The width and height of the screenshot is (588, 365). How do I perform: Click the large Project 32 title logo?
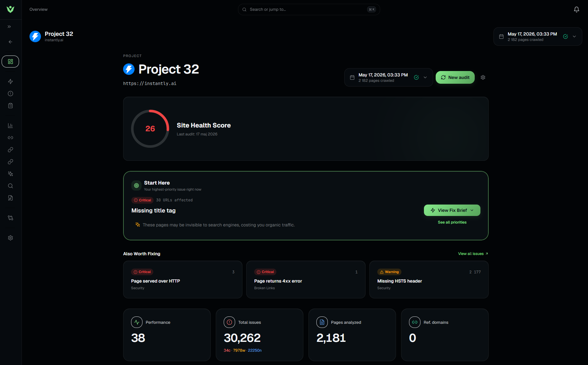pyautogui.click(x=129, y=69)
